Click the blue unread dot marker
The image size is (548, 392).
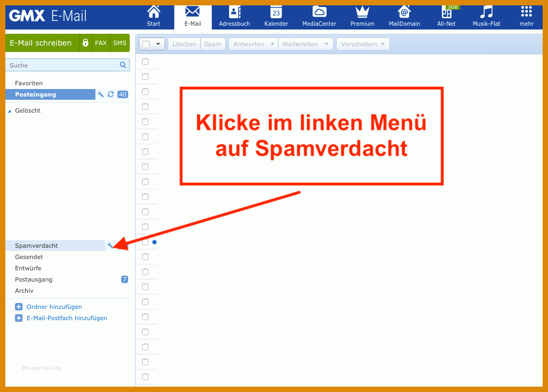pyautogui.click(x=154, y=242)
